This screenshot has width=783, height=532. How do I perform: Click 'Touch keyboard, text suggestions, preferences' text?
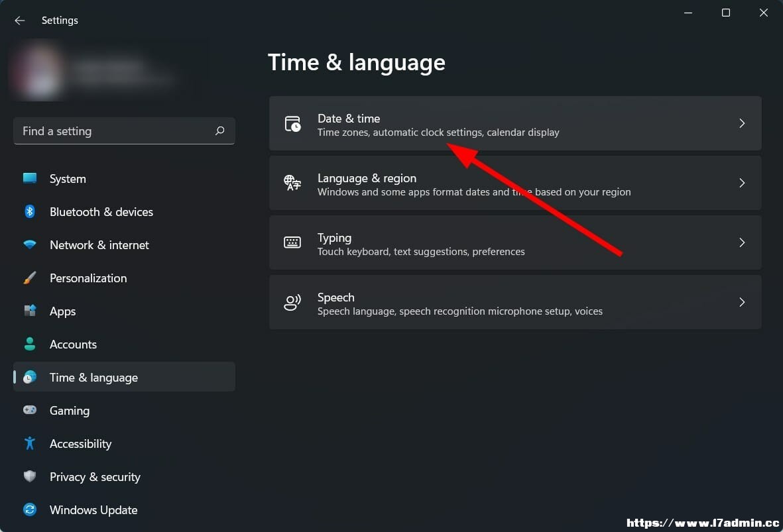(421, 252)
